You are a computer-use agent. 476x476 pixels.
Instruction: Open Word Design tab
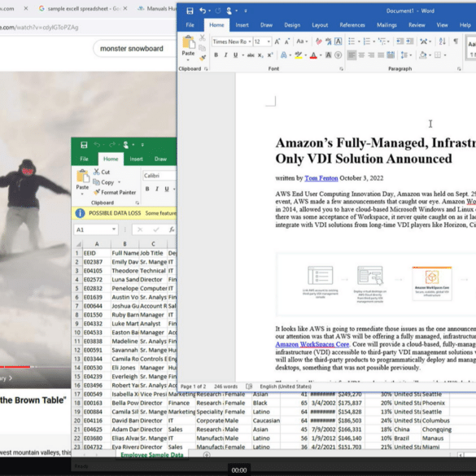point(292,25)
